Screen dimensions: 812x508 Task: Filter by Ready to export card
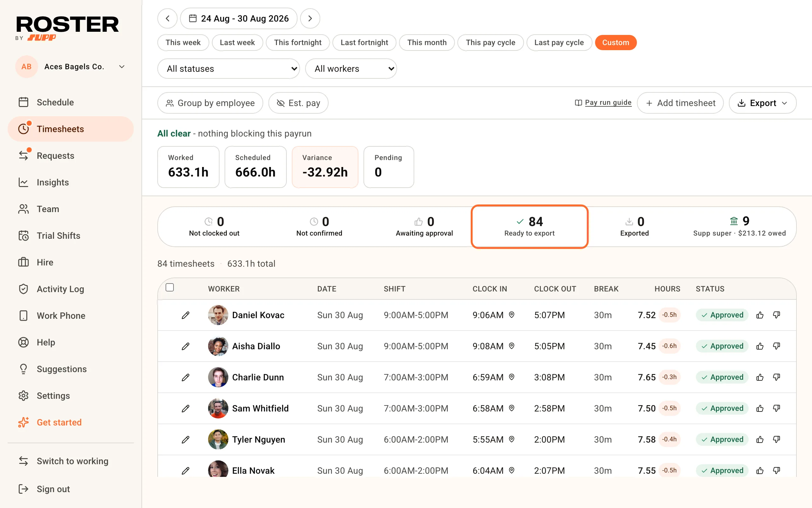point(529,226)
